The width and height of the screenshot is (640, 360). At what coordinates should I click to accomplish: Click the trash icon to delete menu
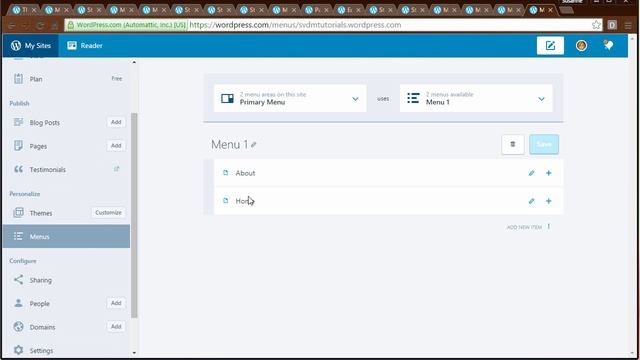click(513, 144)
